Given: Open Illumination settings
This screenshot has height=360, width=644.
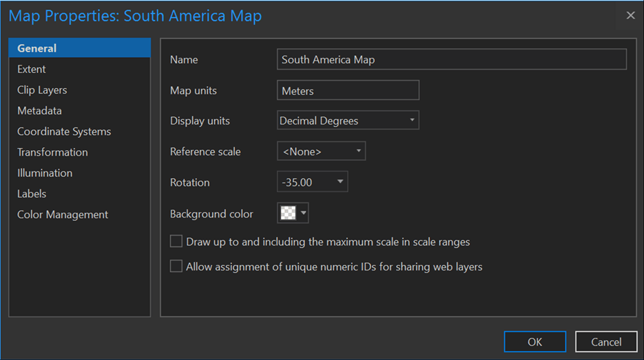Looking at the screenshot, I should click(45, 173).
